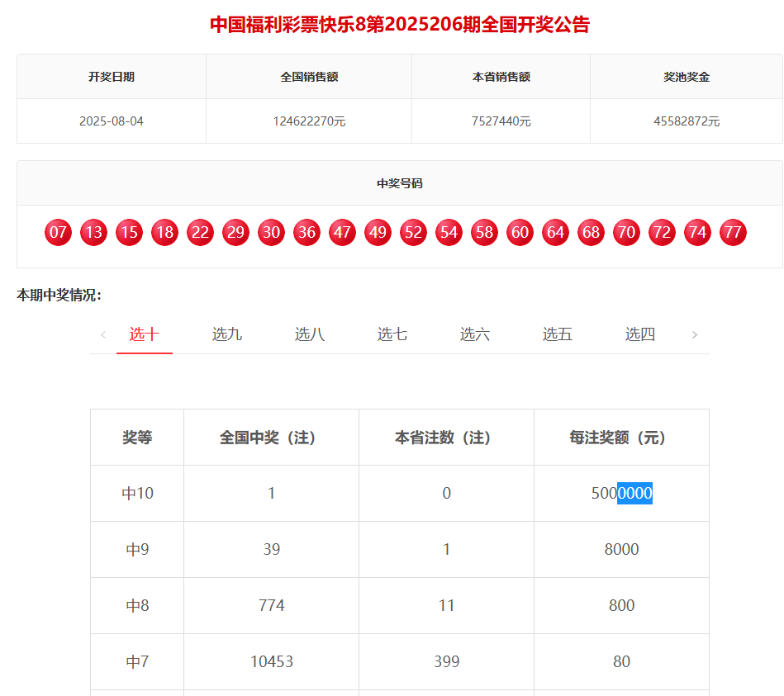Click winning number ball 72

(662, 232)
